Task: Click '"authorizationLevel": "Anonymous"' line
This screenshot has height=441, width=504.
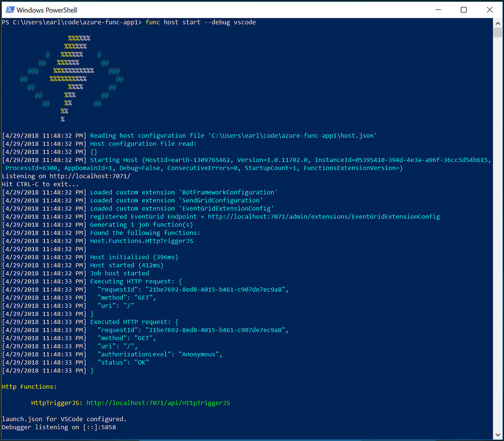Action: (112, 354)
